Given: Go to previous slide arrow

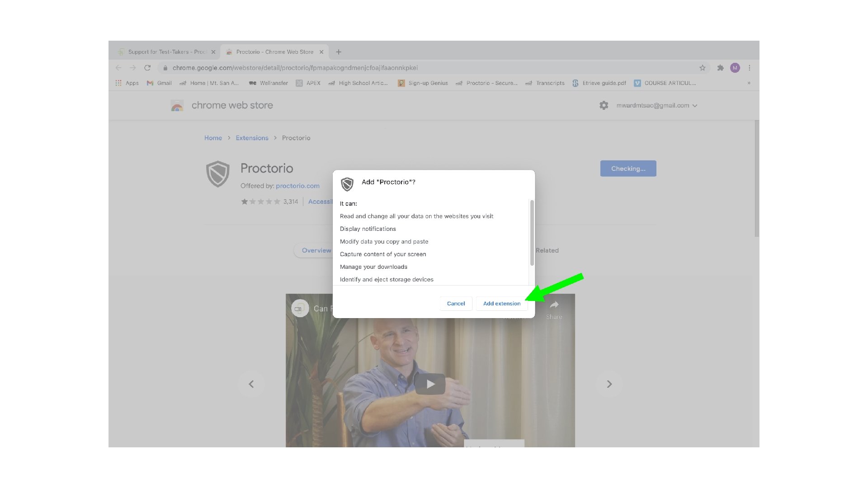Looking at the screenshot, I should point(251,384).
